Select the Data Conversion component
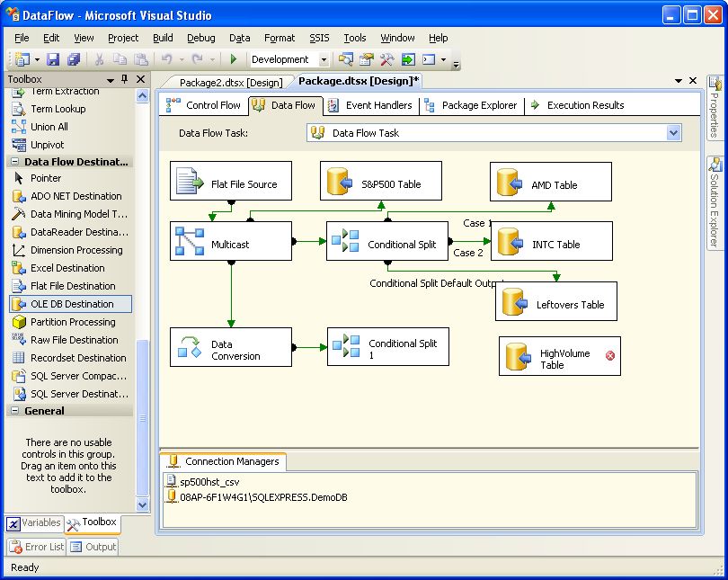728x580 pixels. coord(231,347)
